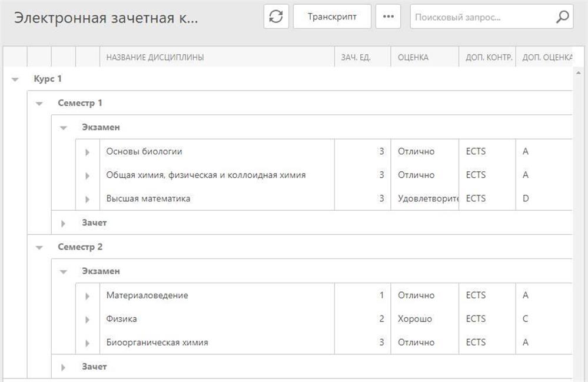This screenshot has height=382, width=588.
Task: Click the C grade for Физика
Action: tap(525, 319)
